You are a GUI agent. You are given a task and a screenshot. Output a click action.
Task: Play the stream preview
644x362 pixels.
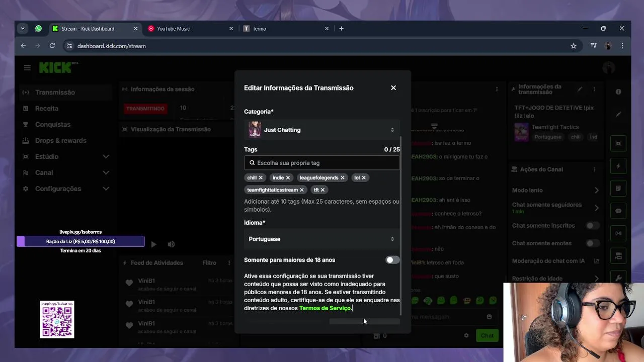153,244
